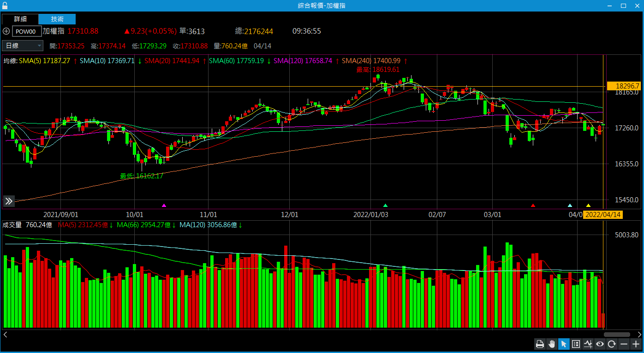Screen dimensions: 644x353
Task: Click the left scroll arrow below volume chart
Action: point(5,335)
